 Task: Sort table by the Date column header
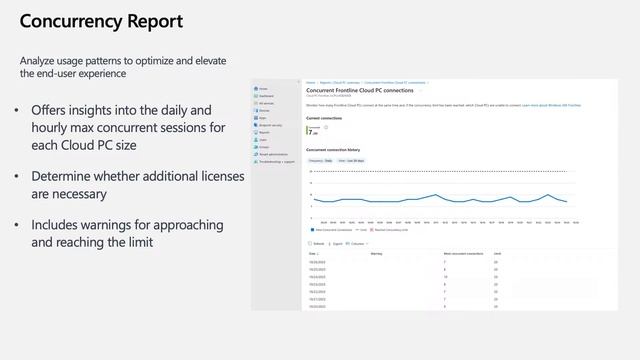tap(313, 254)
